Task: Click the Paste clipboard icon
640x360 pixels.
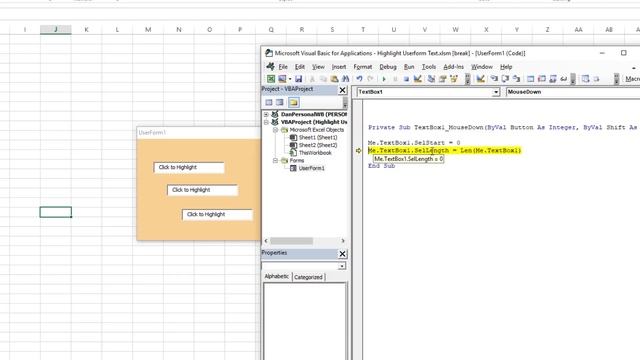Action: pyautogui.click(x=334, y=79)
